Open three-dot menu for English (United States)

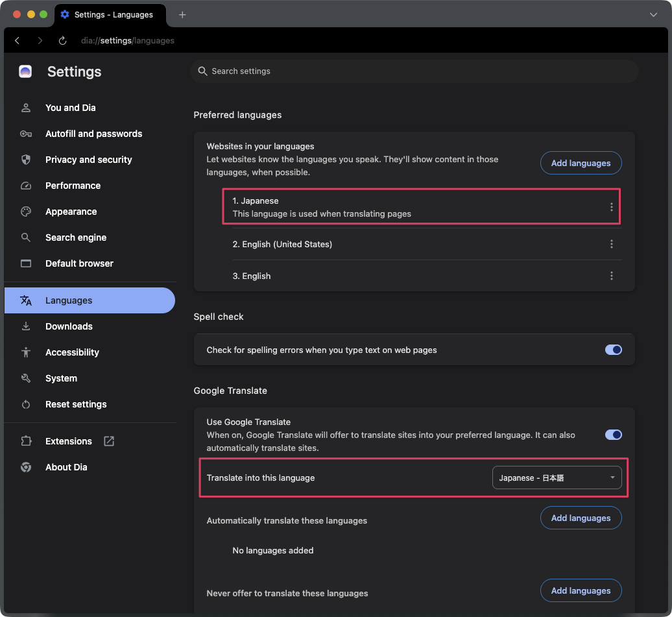611,244
